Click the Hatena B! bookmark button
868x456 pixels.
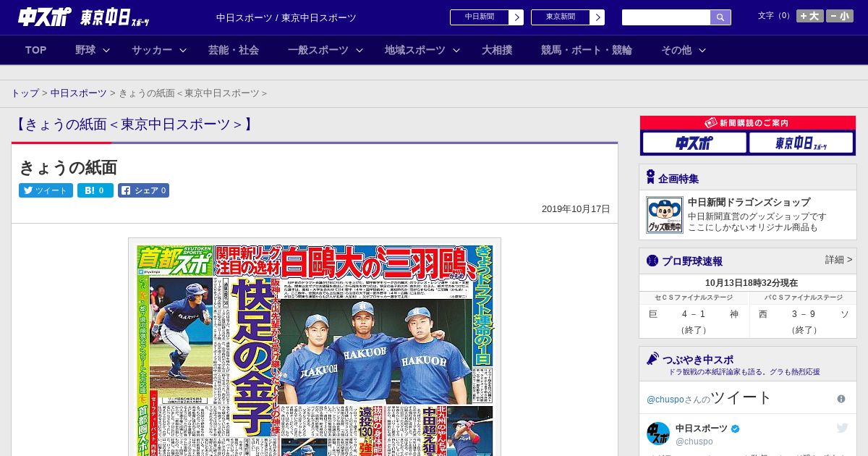click(x=95, y=190)
